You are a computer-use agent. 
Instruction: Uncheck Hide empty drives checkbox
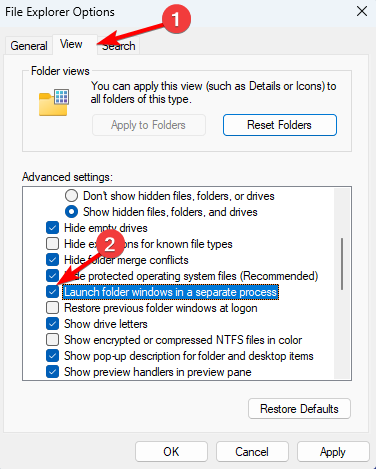click(x=52, y=228)
